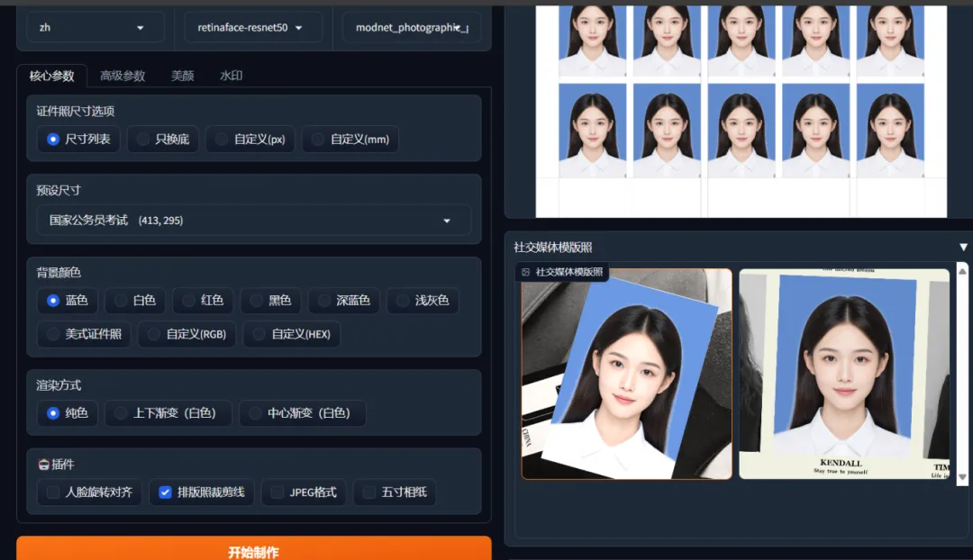Click the image icon beside 社交媒体模版照 label
Screen dimensions: 973x560
pyautogui.click(x=526, y=272)
